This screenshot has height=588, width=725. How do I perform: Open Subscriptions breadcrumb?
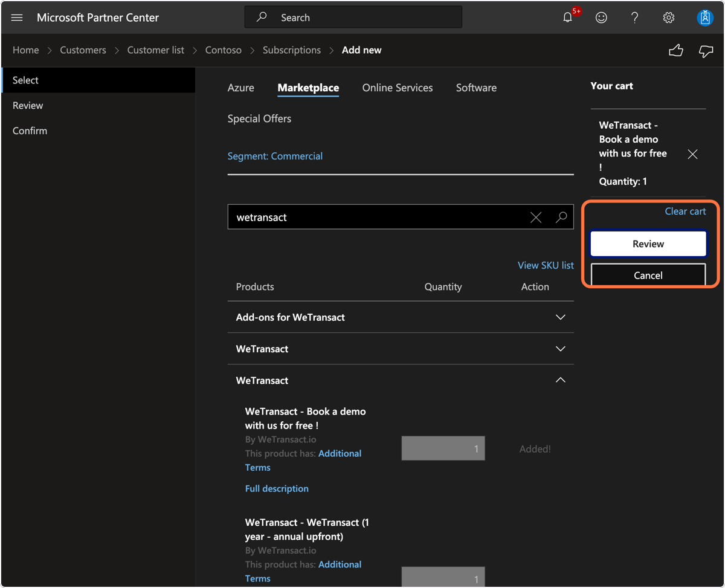[x=292, y=50]
